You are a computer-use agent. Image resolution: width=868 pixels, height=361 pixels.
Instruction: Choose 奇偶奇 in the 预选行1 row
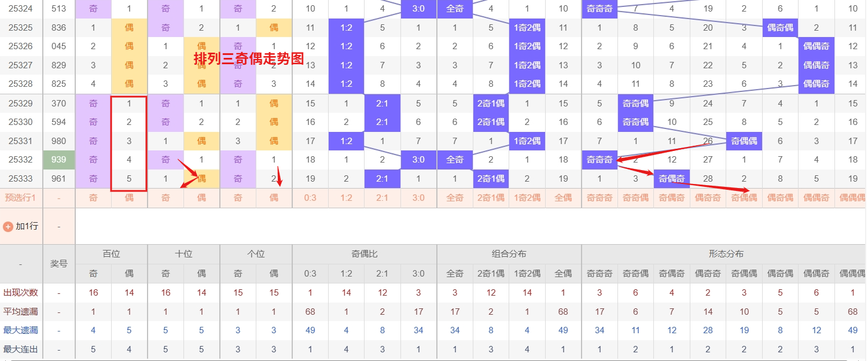tap(672, 198)
